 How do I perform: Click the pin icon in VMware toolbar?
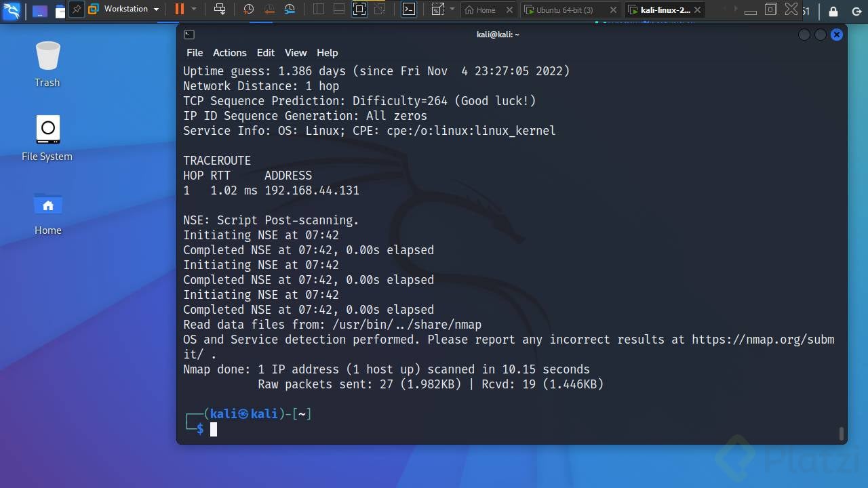click(77, 9)
